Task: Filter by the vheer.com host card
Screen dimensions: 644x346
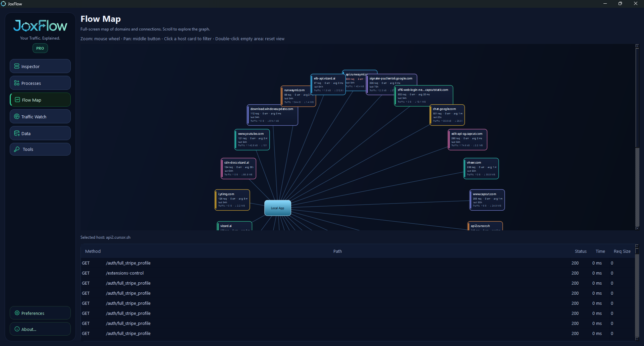Action: (481, 169)
